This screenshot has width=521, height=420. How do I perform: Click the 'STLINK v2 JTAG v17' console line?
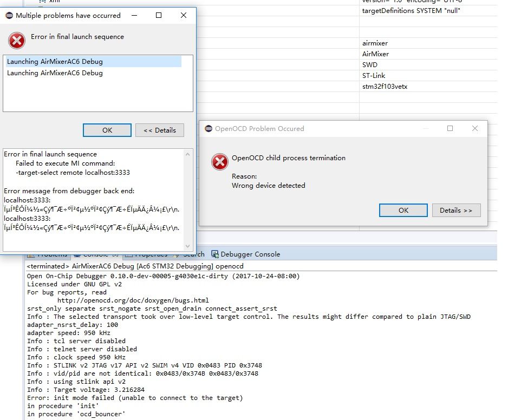pyautogui.click(x=145, y=365)
